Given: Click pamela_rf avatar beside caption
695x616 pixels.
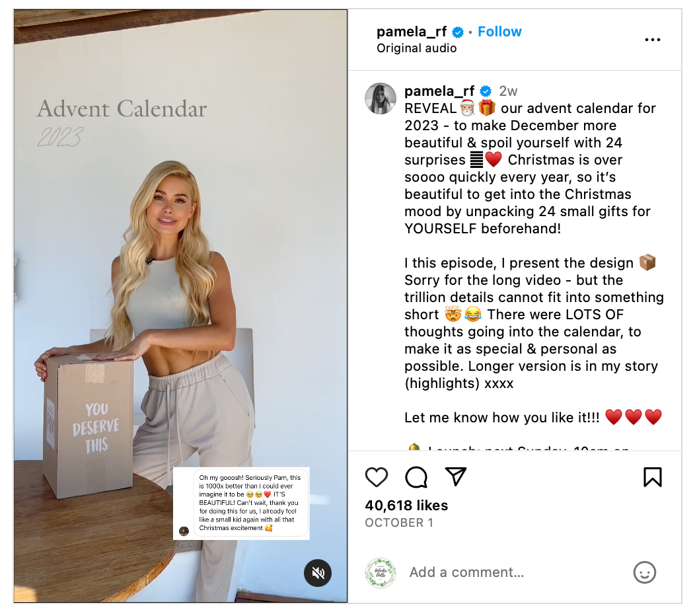Looking at the screenshot, I should click(x=381, y=98).
